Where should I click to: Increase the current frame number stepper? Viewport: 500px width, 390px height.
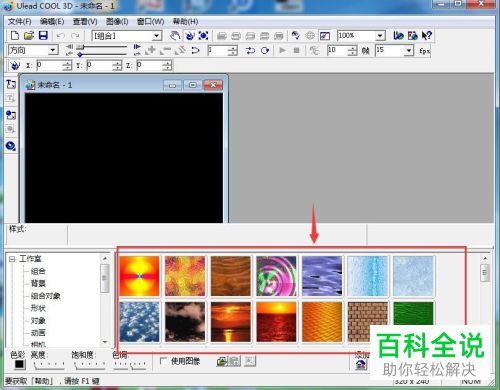pyautogui.click(x=232, y=48)
